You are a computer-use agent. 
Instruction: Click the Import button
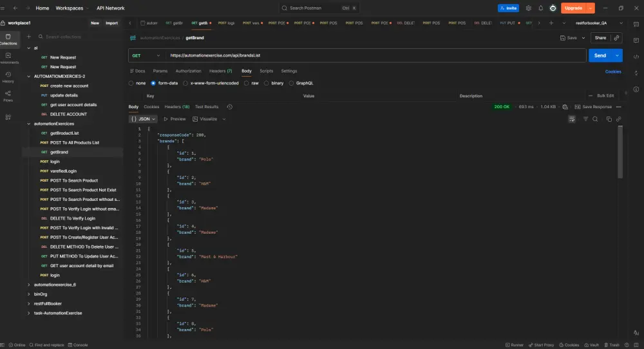111,23
